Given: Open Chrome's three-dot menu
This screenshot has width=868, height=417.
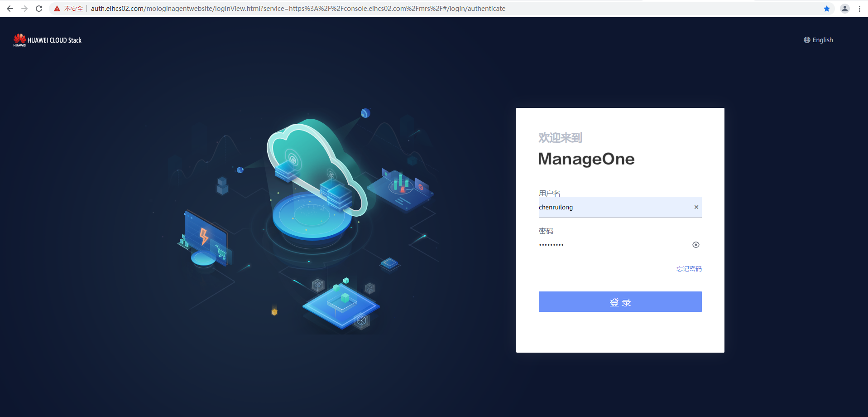Looking at the screenshot, I should pos(859,9).
